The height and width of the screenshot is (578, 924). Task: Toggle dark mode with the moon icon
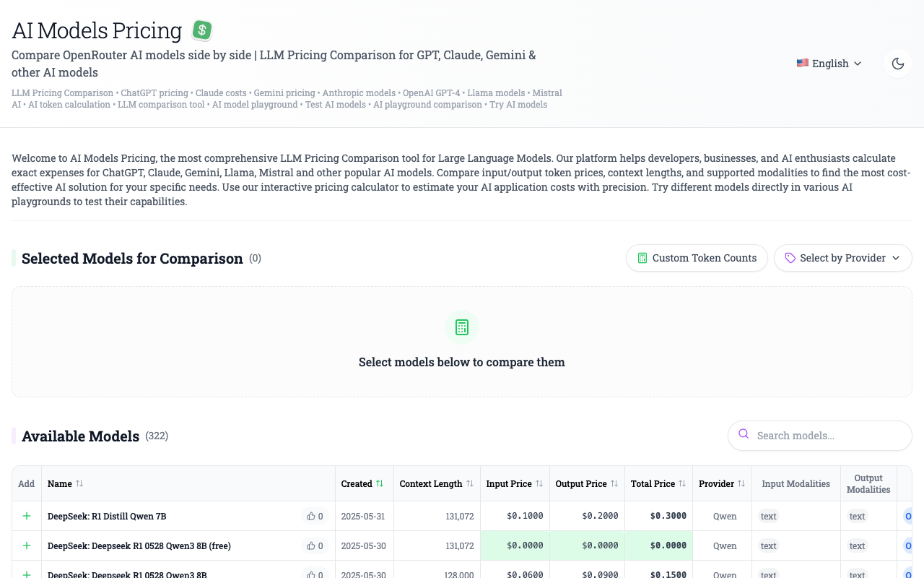[x=898, y=64]
